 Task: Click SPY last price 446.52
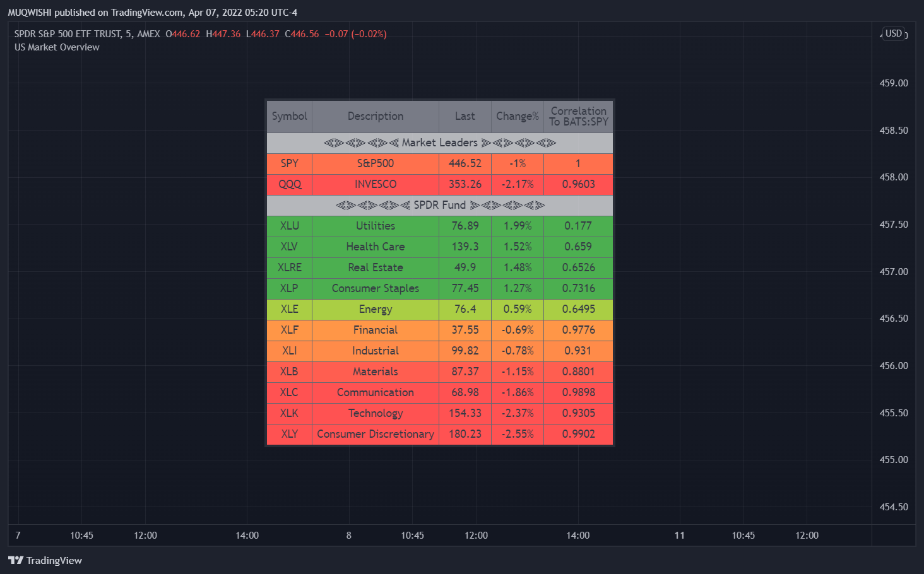pyautogui.click(x=465, y=163)
